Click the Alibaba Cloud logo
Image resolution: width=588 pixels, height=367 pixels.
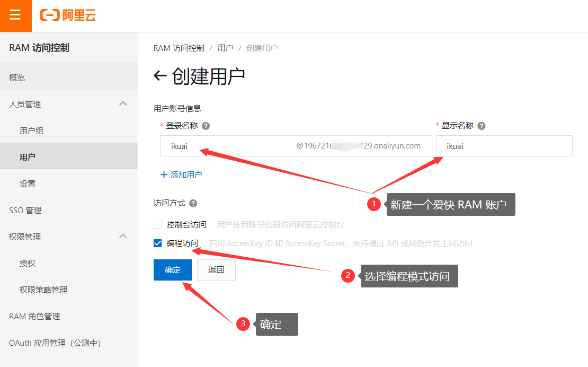point(68,15)
